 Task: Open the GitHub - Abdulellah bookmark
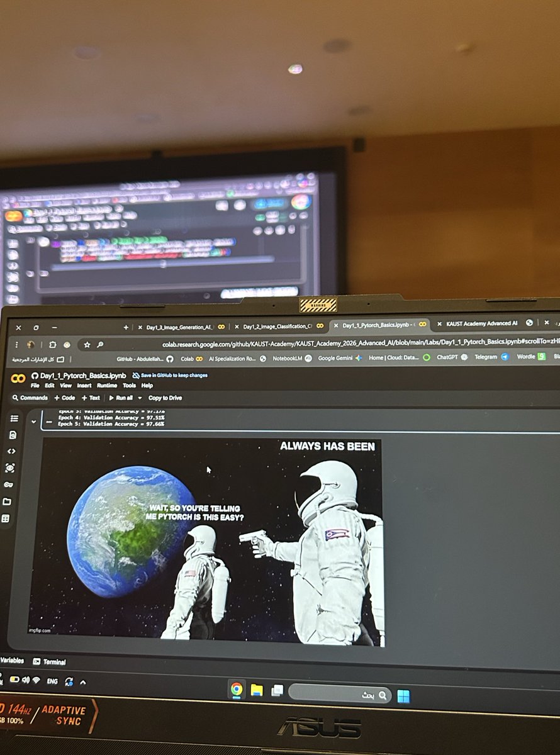(145, 359)
